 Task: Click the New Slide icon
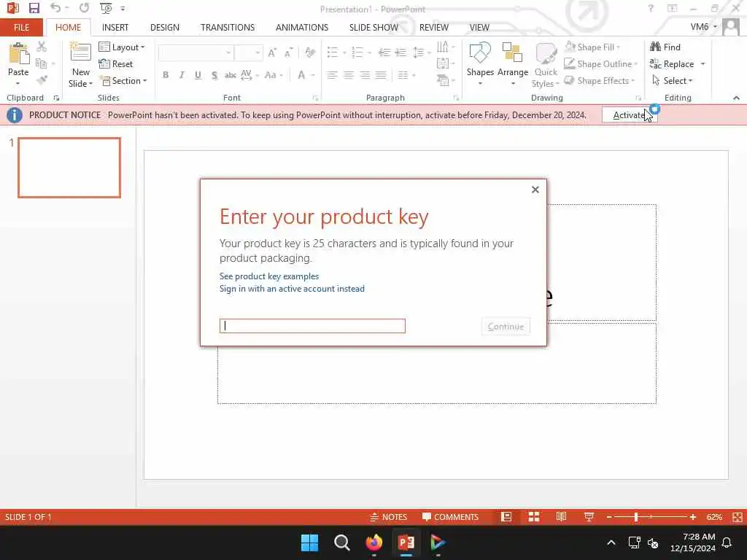click(80, 52)
